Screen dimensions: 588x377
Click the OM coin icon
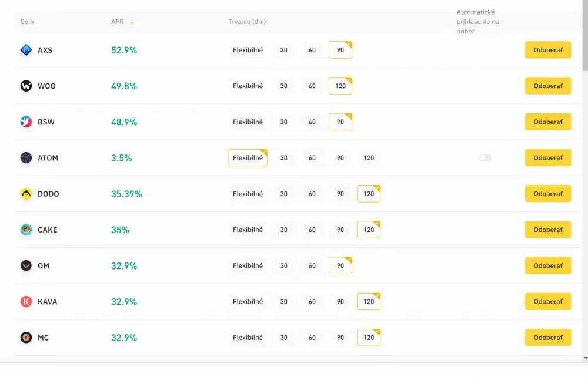tap(26, 265)
